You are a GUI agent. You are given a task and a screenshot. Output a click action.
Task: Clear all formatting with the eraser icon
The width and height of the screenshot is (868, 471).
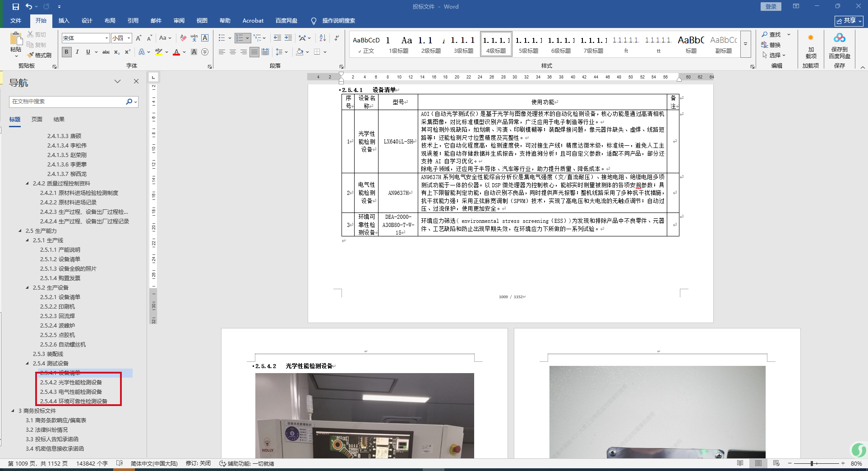click(183, 38)
